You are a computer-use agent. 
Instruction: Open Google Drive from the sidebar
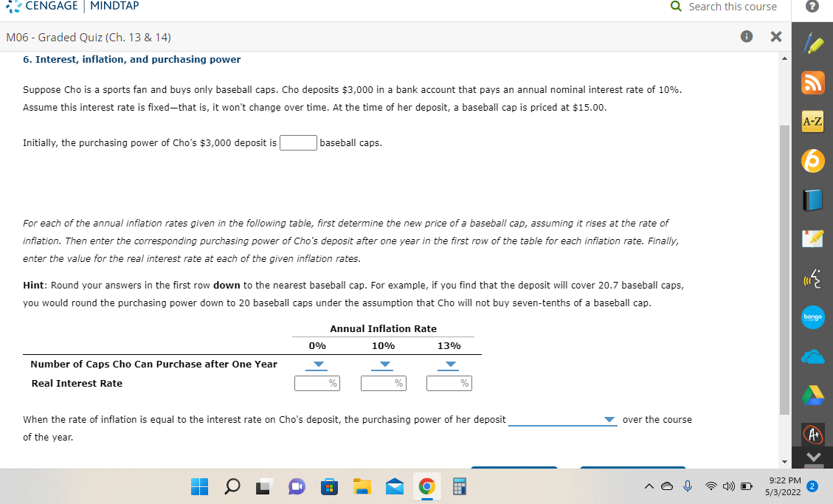click(812, 396)
